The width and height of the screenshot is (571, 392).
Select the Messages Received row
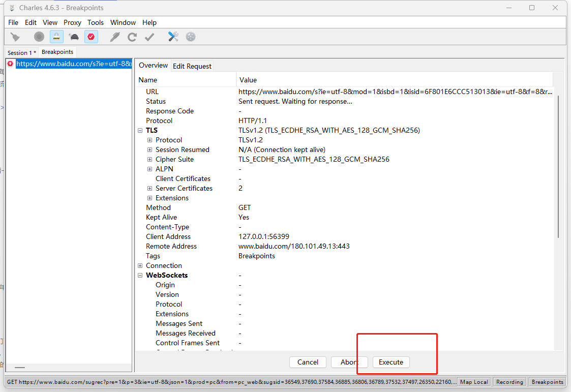pyautogui.click(x=345, y=333)
